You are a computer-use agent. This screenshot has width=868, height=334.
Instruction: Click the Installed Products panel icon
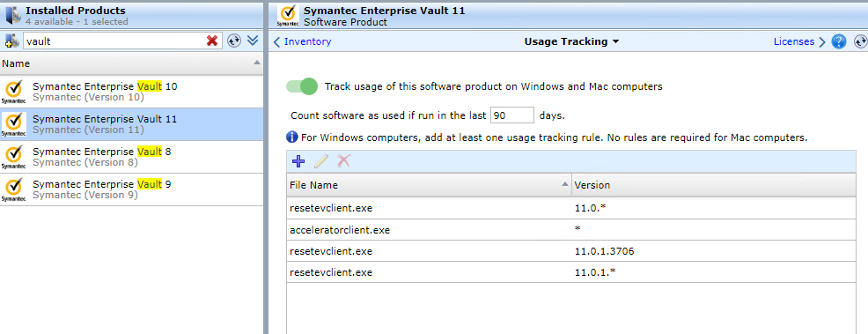click(12, 15)
